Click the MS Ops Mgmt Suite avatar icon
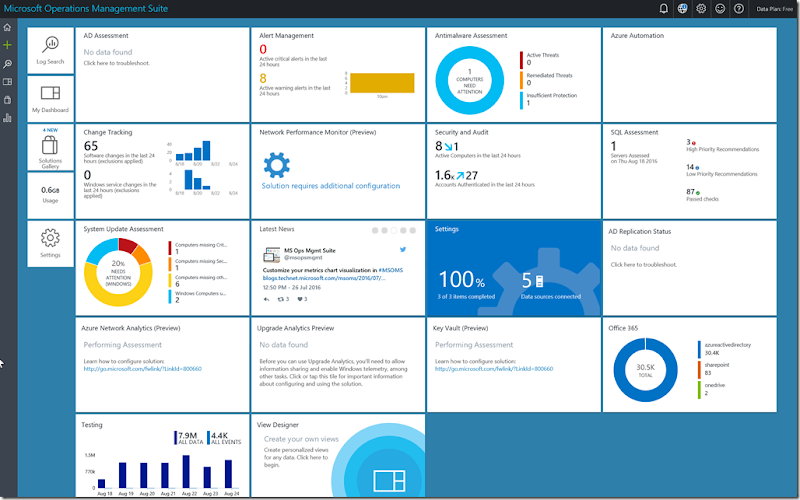 (x=271, y=254)
